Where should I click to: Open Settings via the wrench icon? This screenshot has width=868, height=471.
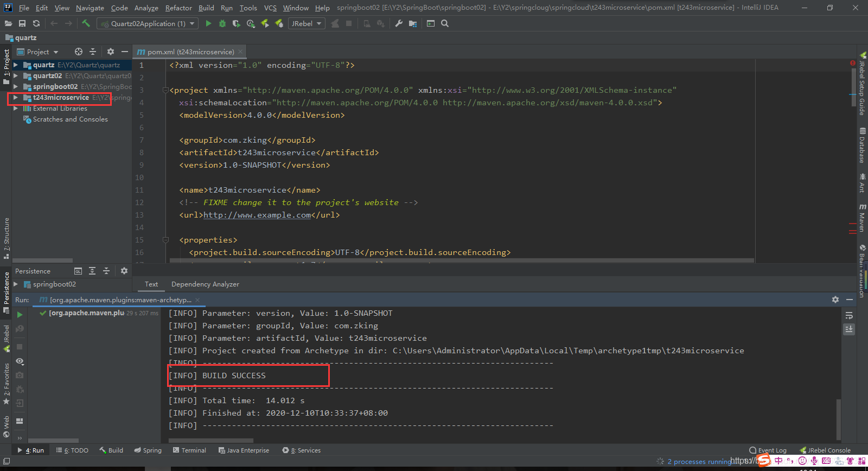click(x=399, y=23)
